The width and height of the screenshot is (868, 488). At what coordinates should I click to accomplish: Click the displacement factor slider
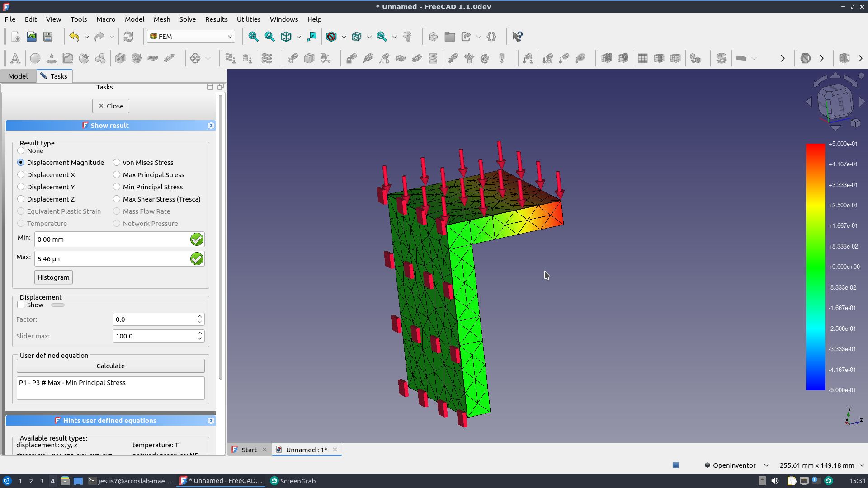pyautogui.click(x=58, y=305)
